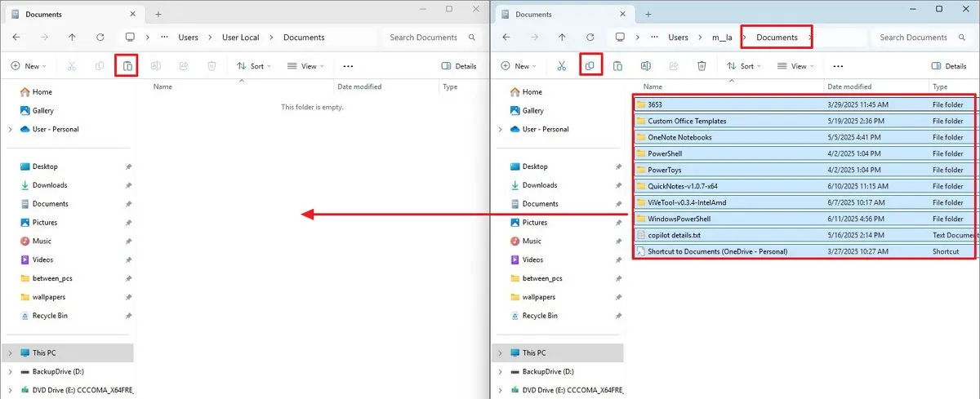The width and height of the screenshot is (980, 399).
Task: Open See more menu in right window toolbar
Action: [838, 66]
